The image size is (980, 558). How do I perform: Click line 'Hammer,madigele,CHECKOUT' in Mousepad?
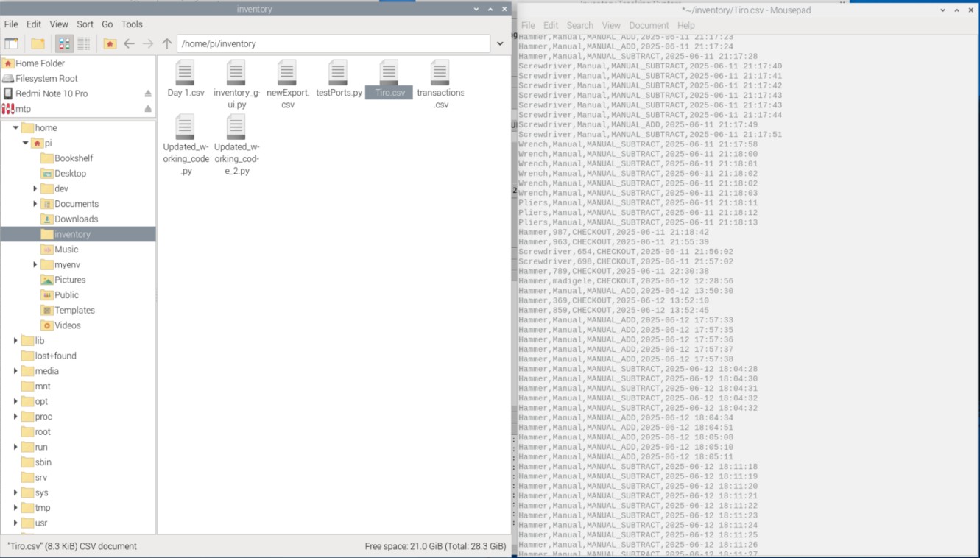pyautogui.click(x=626, y=280)
